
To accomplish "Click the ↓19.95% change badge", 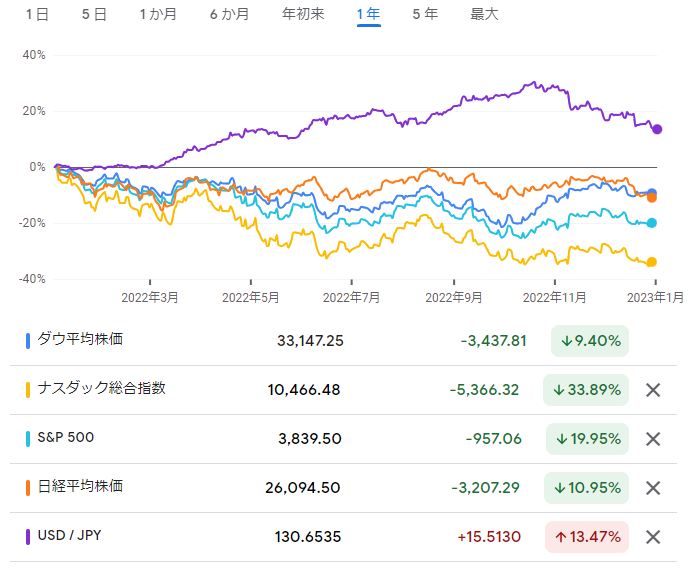I will [587, 439].
